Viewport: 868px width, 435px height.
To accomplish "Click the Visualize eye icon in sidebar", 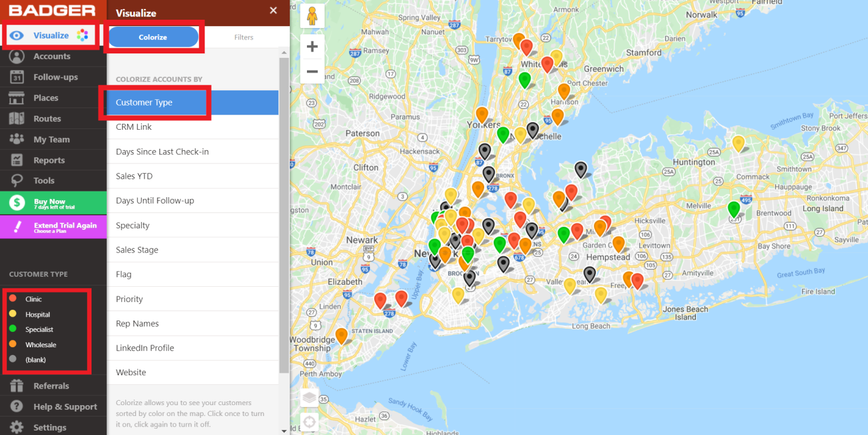I will pyautogui.click(x=17, y=36).
